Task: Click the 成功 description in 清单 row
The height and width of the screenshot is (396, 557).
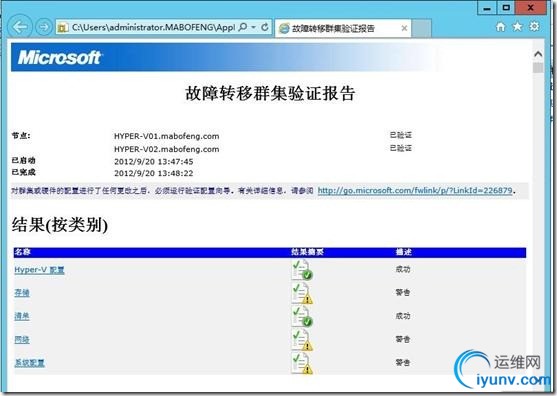Action: [x=403, y=316]
